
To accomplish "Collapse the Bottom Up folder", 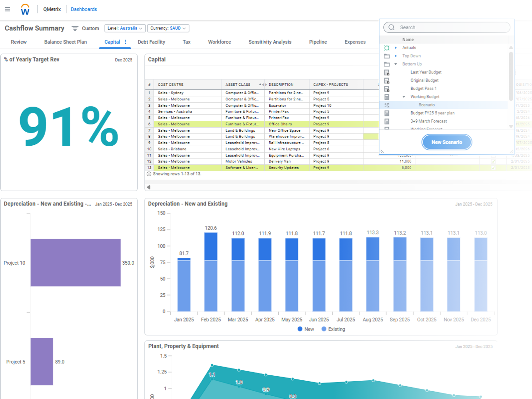I will 396,64.
